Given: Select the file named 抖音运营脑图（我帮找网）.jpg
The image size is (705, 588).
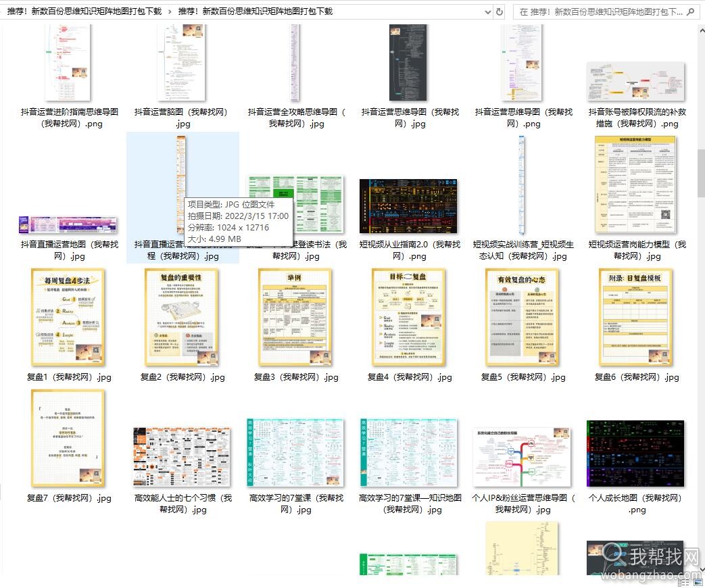Looking at the screenshot, I should pyautogui.click(x=181, y=118).
